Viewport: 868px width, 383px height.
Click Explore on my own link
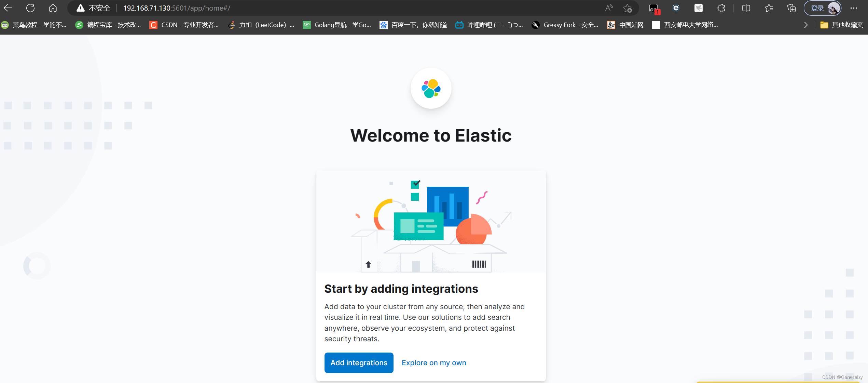(434, 362)
